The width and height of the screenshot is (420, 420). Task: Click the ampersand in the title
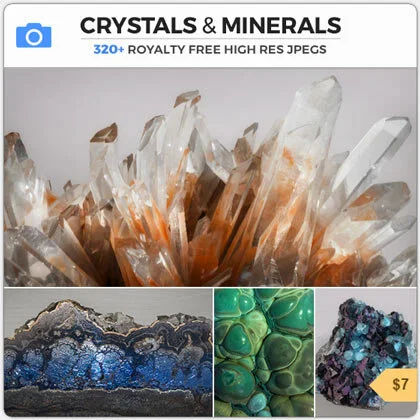coord(209,26)
